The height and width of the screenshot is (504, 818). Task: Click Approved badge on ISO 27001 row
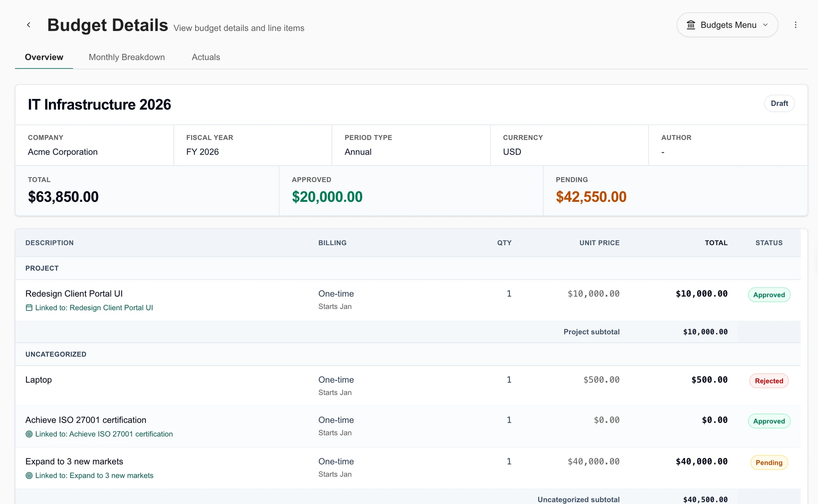click(x=769, y=421)
